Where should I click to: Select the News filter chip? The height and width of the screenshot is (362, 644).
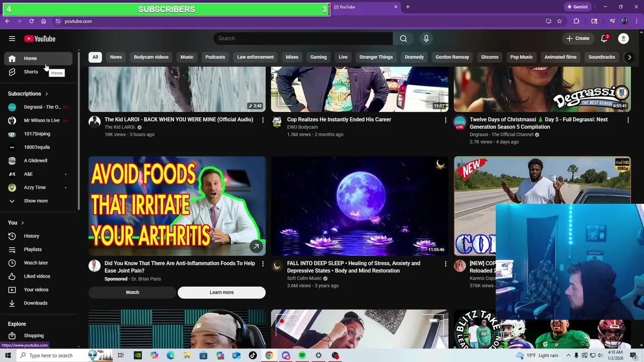[116, 57]
